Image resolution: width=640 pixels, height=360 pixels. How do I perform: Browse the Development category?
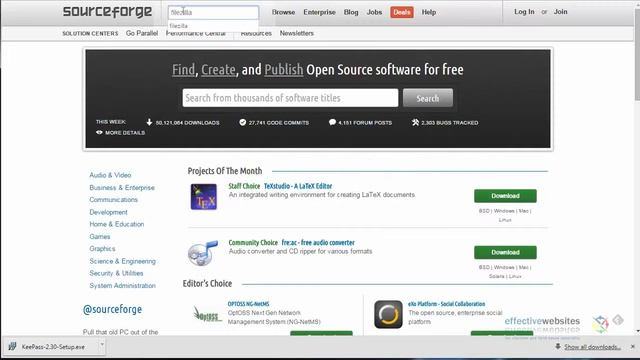point(108,212)
